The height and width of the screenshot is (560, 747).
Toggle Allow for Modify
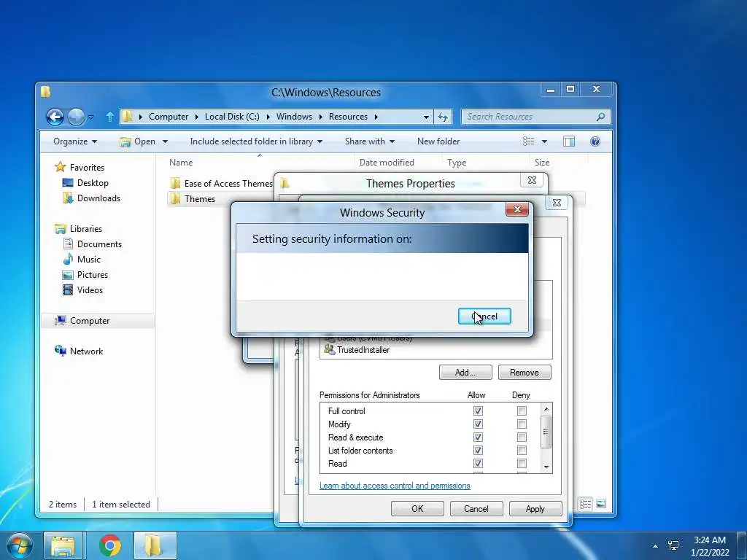(x=478, y=424)
